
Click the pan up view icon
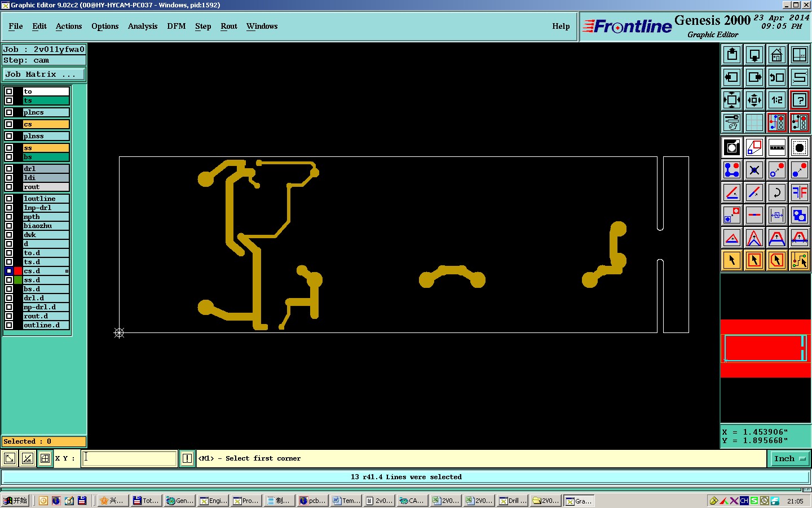[731, 55]
